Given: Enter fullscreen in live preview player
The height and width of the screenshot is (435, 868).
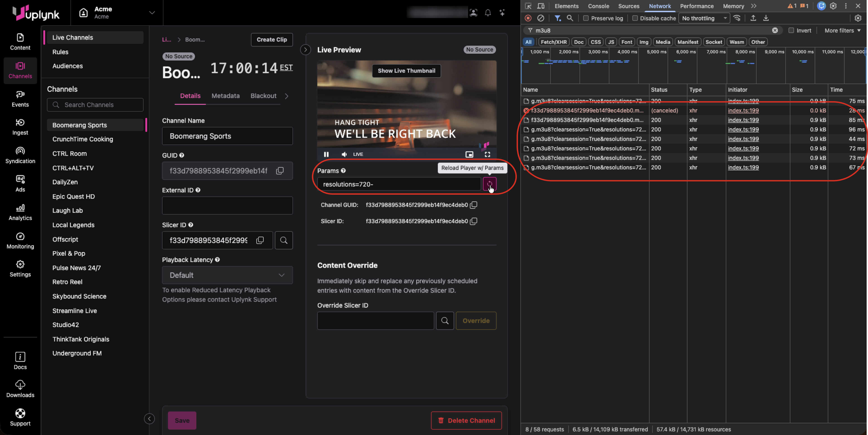Looking at the screenshot, I should click(487, 154).
